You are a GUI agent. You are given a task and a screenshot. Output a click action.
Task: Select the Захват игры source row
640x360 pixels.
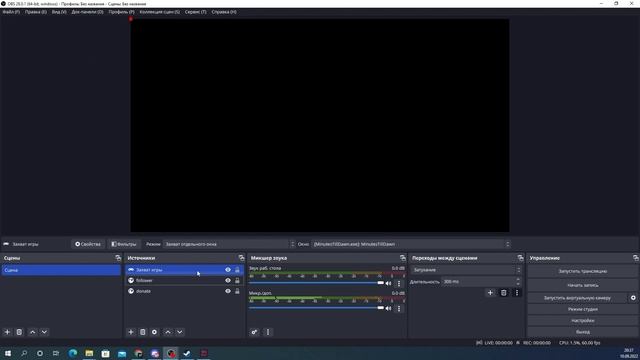pos(184,270)
